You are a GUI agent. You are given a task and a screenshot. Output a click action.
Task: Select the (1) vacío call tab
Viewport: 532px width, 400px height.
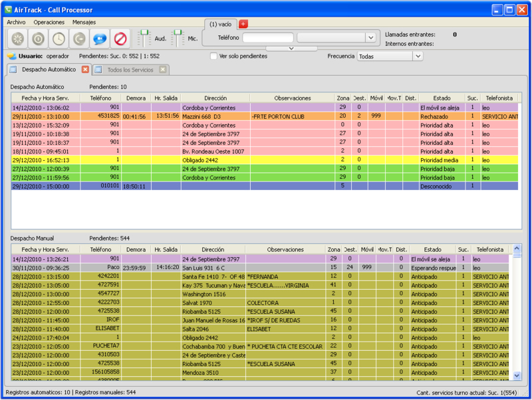(220, 24)
